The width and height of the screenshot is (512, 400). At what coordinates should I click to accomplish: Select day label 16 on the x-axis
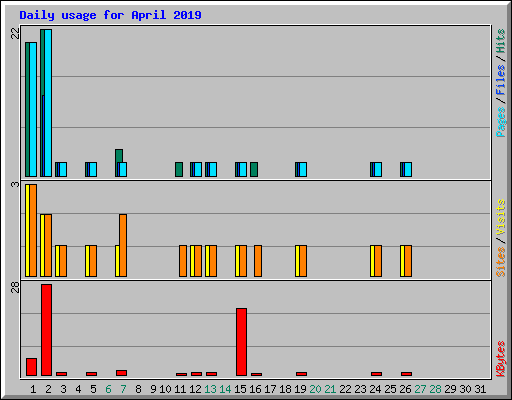click(x=255, y=389)
